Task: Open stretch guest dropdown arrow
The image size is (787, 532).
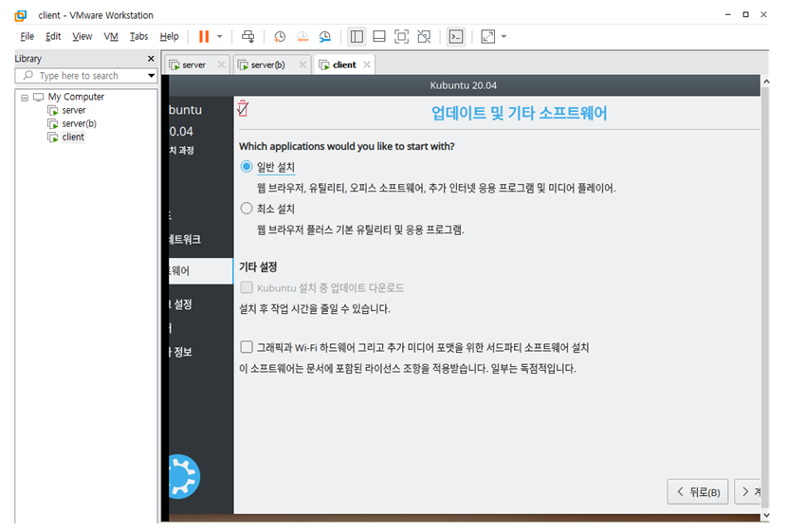Action: [x=503, y=37]
